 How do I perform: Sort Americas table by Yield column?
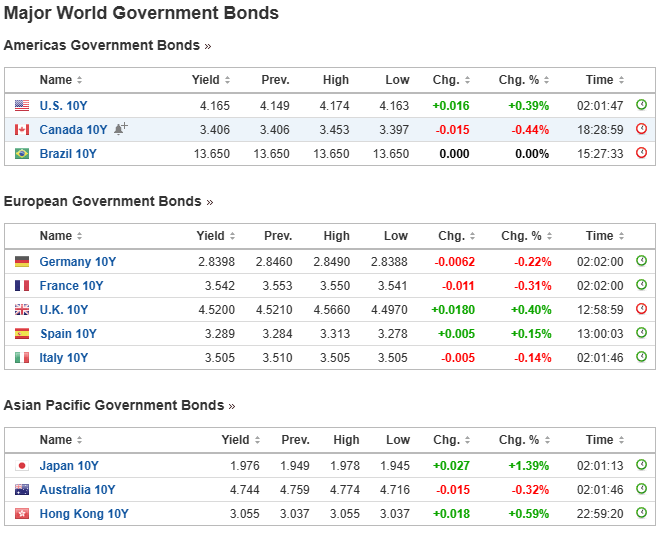(212, 80)
